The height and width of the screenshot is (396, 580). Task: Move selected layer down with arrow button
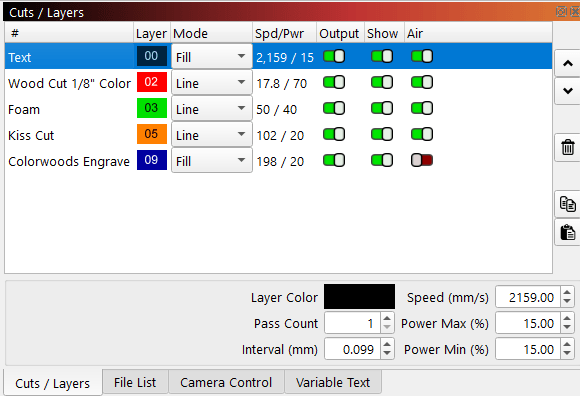(568, 91)
